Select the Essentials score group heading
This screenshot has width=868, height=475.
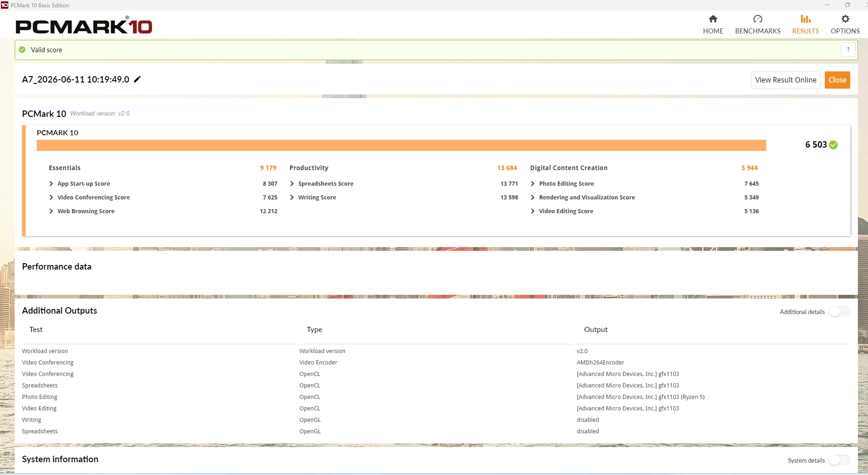point(65,168)
